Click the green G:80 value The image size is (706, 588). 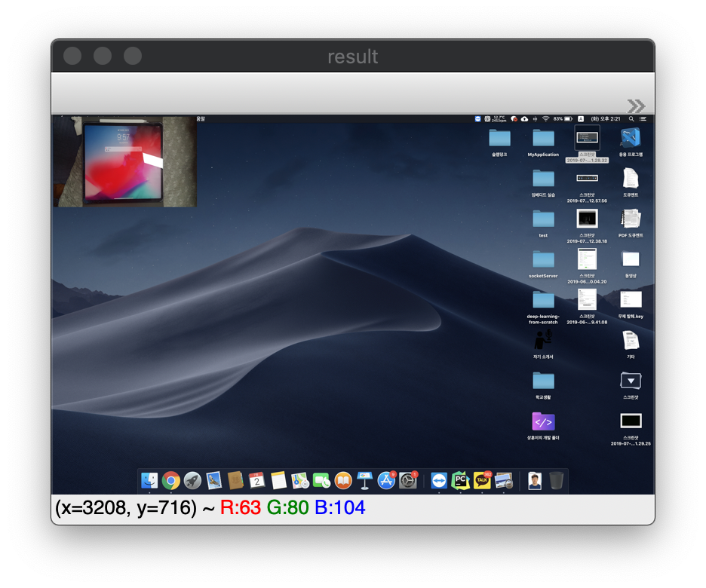(287, 508)
